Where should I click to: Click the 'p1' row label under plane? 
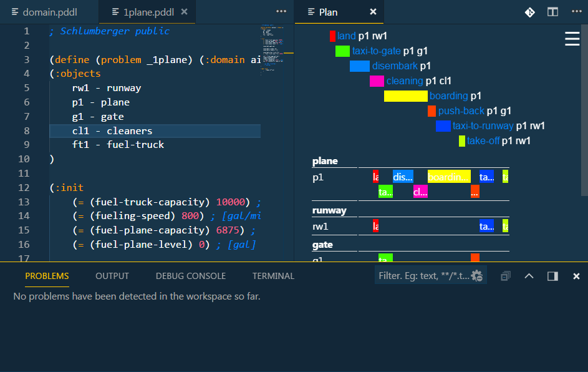pyautogui.click(x=318, y=177)
